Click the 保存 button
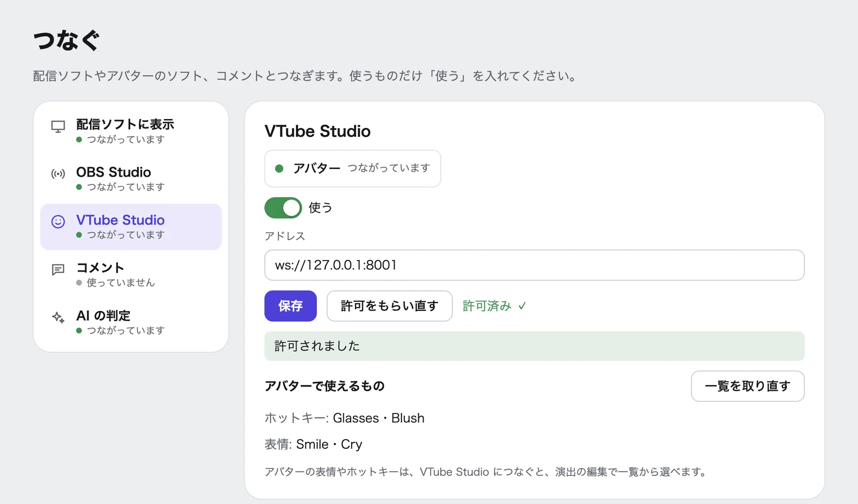 (x=291, y=306)
